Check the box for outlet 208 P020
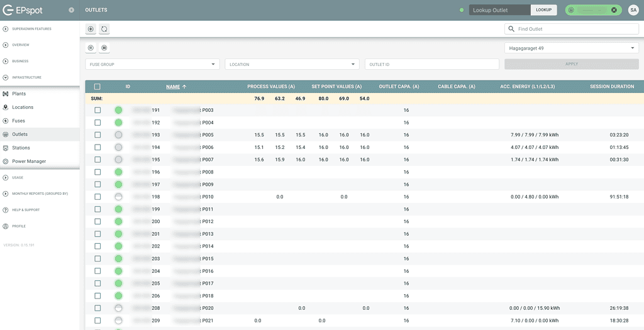Image resolution: width=644 pixels, height=330 pixels. (x=97, y=308)
